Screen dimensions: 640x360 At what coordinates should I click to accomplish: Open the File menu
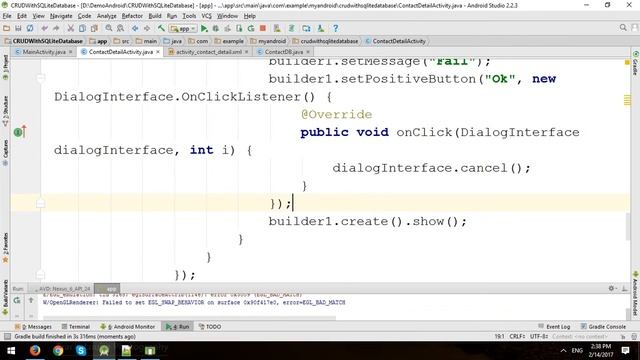tap(7, 16)
